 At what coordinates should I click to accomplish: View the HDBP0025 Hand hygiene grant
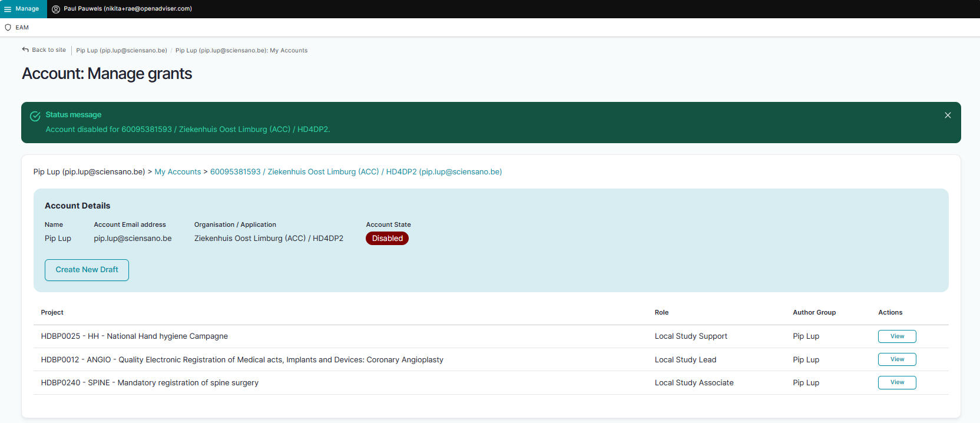tap(896, 336)
